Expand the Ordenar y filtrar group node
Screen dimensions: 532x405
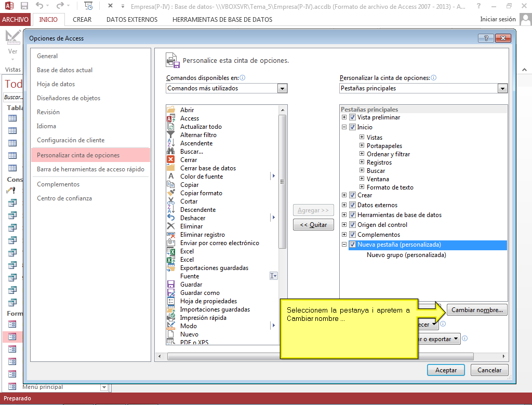[x=362, y=154]
